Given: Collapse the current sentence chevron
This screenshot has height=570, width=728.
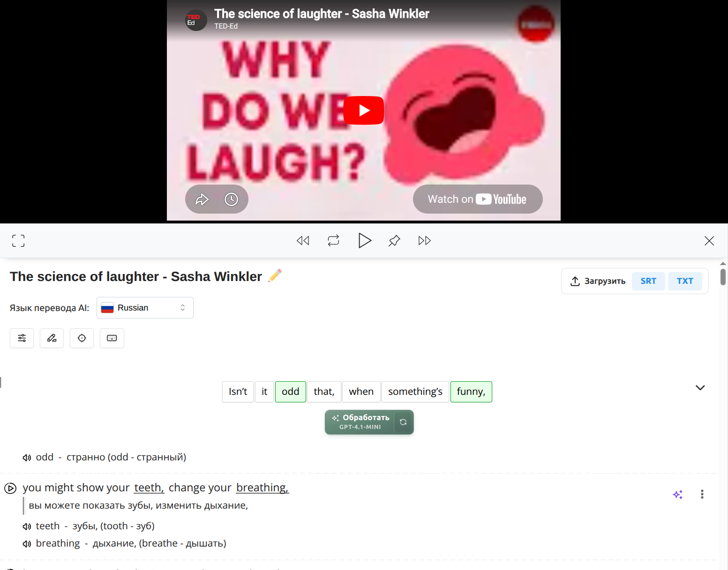Looking at the screenshot, I should (x=700, y=388).
